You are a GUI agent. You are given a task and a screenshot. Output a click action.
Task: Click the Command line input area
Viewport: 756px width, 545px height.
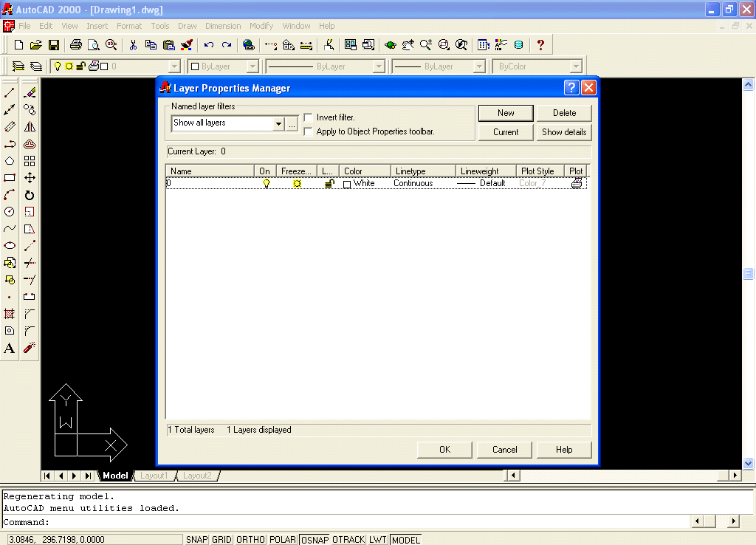coord(347,522)
